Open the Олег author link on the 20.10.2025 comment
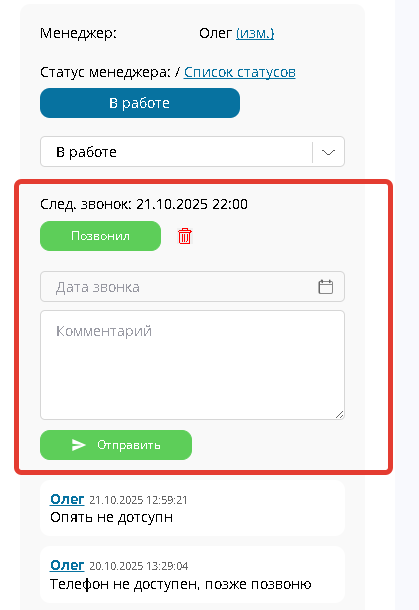This screenshot has width=419, height=610. tap(67, 565)
